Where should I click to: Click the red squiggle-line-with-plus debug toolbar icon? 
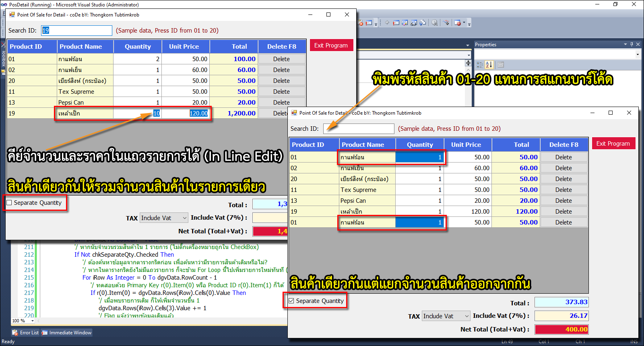(446, 23)
